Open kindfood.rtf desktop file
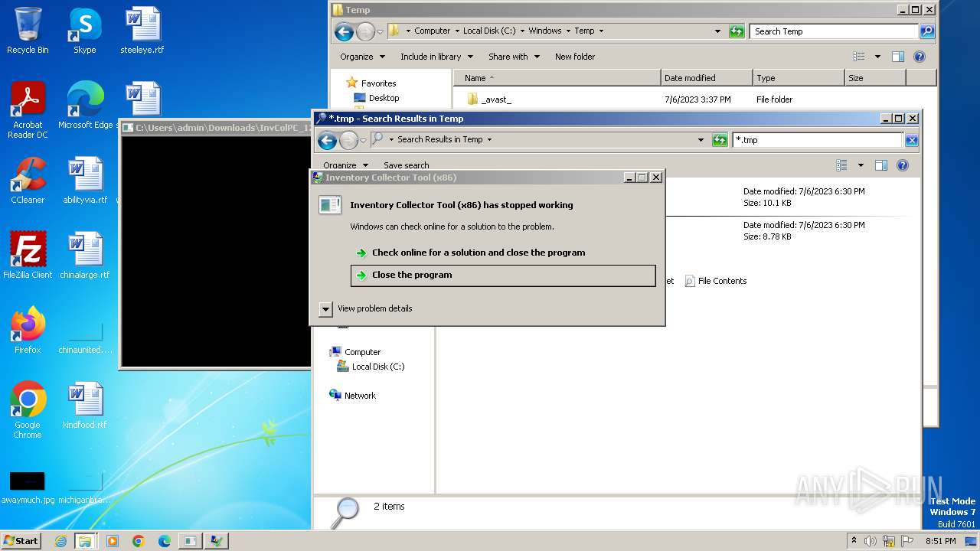This screenshot has width=980, height=551. point(85,406)
